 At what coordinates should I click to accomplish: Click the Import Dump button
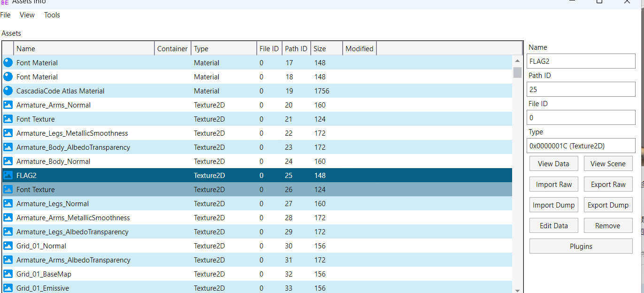point(554,205)
